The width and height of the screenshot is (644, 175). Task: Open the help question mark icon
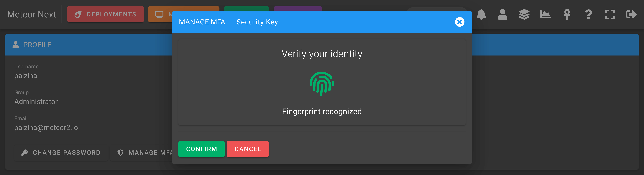click(589, 14)
